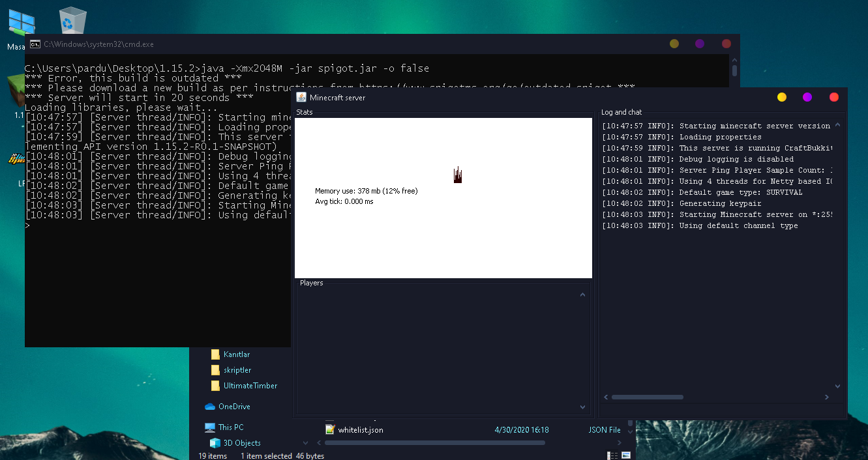The width and height of the screenshot is (868, 460).
Task: Click the command input field below Log and chat
Action: click(x=722, y=410)
